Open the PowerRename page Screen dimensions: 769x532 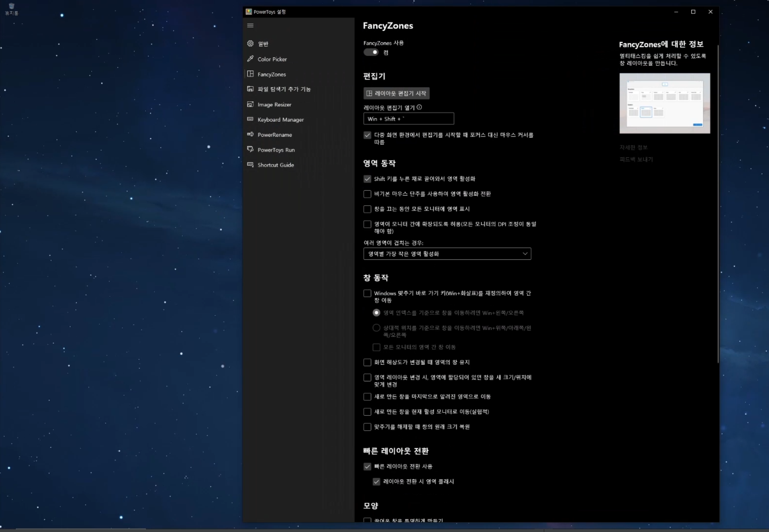[x=298, y=135]
